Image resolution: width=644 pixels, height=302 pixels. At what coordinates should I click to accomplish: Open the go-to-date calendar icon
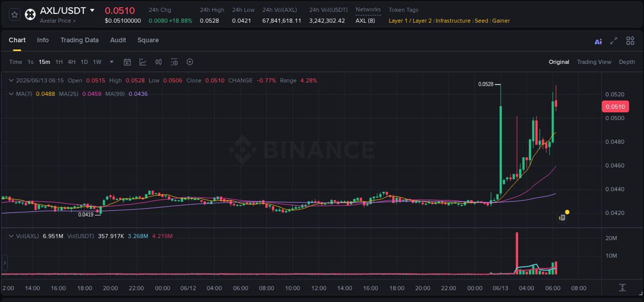click(127, 62)
